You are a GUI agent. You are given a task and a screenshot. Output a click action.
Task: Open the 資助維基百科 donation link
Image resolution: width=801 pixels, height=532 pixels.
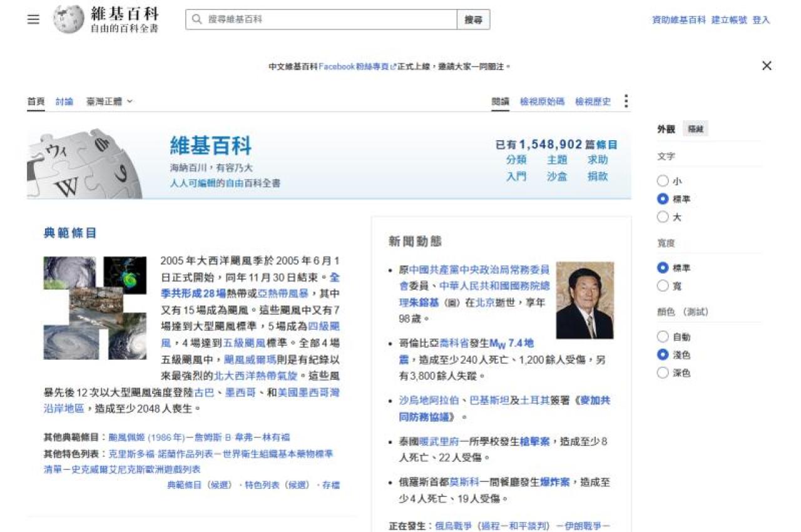679,20
